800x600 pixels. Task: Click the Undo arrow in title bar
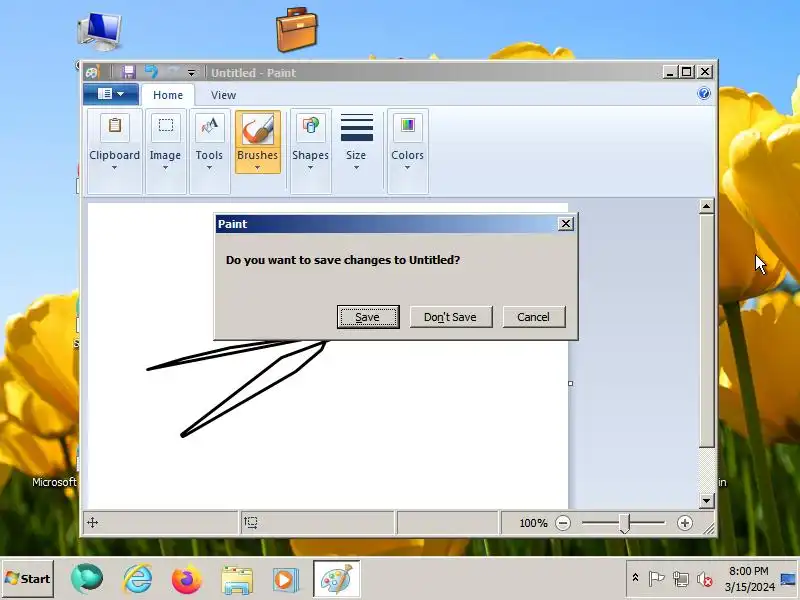tap(151, 72)
